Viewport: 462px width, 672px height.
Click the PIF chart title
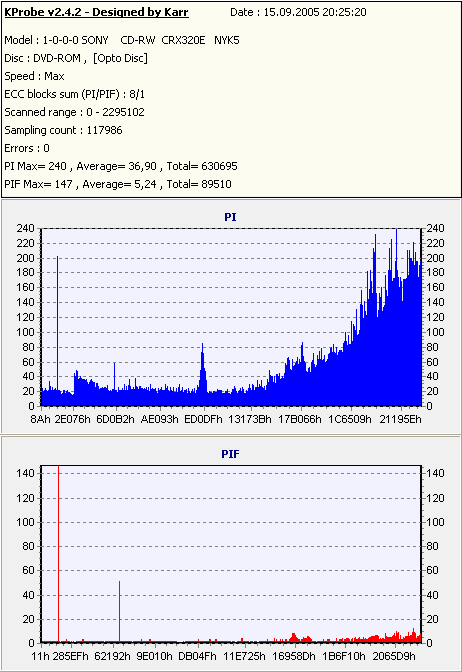pyautogui.click(x=230, y=454)
